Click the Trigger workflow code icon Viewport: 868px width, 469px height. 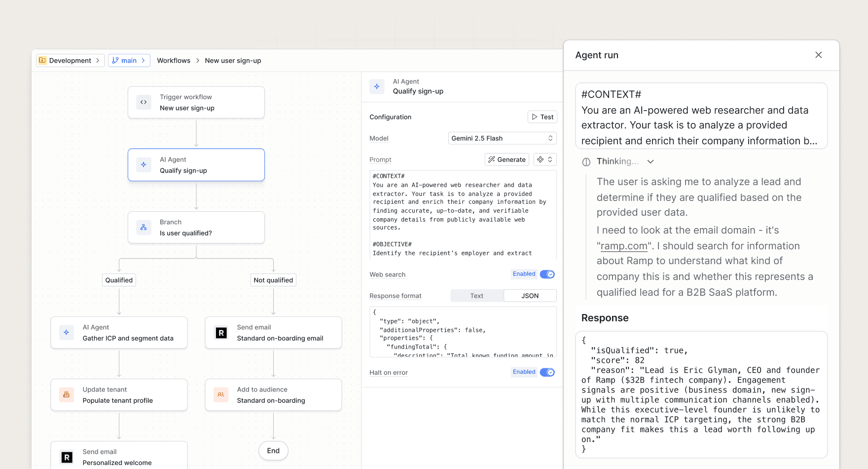tap(144, 102)
